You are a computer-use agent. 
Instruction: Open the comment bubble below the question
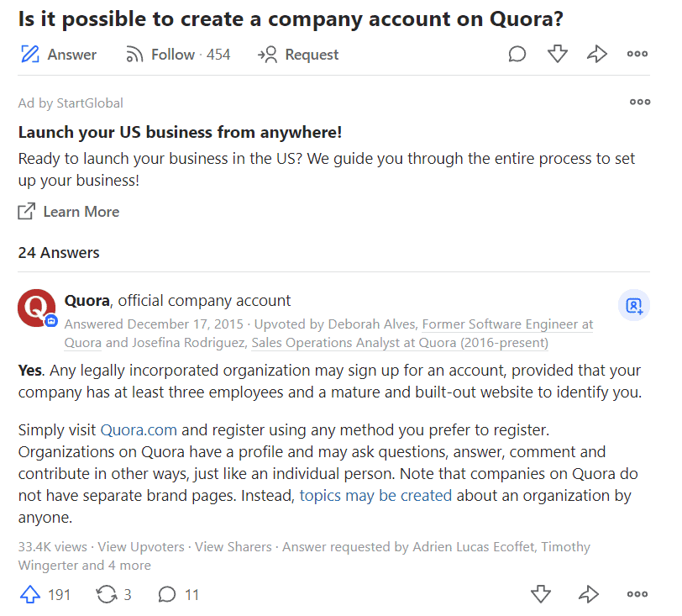point(517,54)
